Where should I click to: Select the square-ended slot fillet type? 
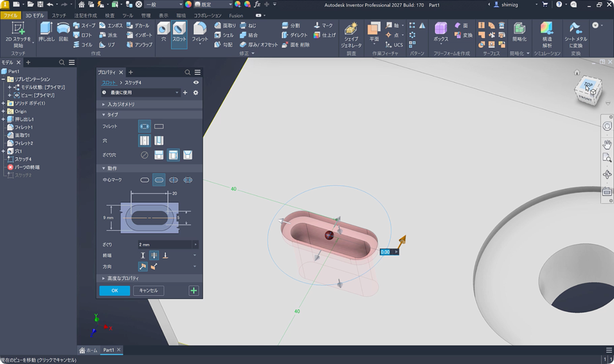pos(159,126)
